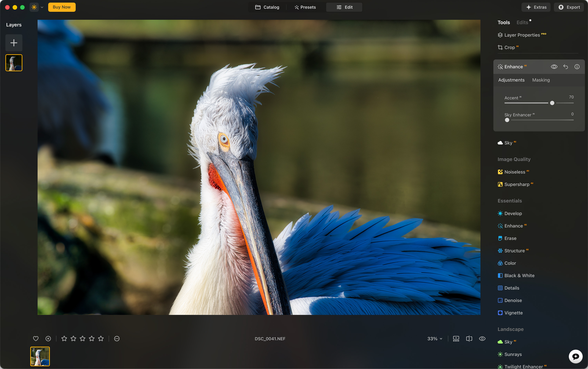Rate photo two stars
The height and width of the screenshot is (369, 588).
pos(73,338)
